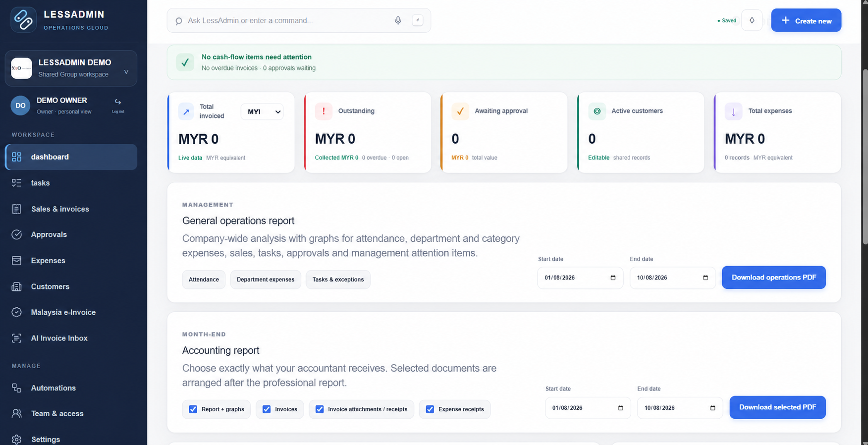The height and width of the screenshot is (445, 868).
Task: Uncheck Invoice attachments / receipts checkbox
Action: [x=320, y=409]
